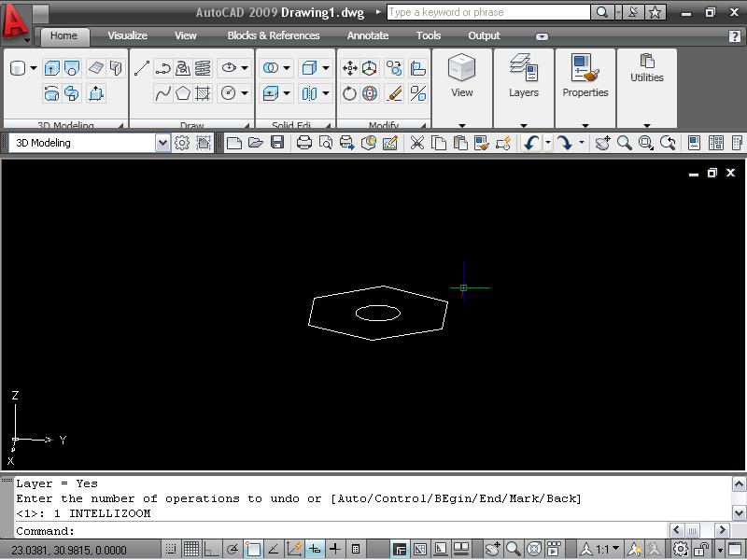Choose the 3D Move gizmo tool
Screen dimensions: 747x560
[x=370, y=68]
